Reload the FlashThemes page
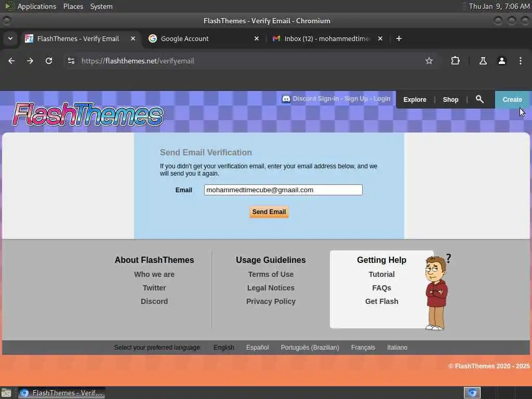 tap(49, 61)
